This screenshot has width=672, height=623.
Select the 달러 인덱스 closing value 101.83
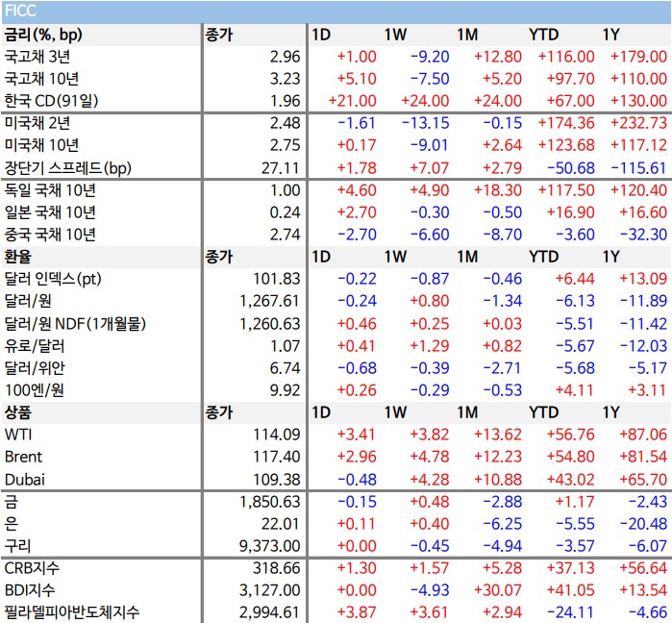277,280
